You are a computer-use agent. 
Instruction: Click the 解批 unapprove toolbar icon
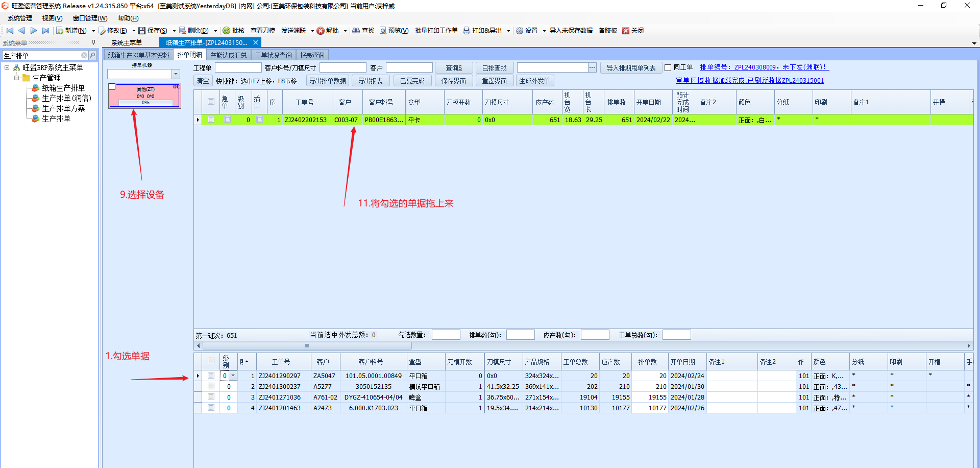click(x=321, y=31)
